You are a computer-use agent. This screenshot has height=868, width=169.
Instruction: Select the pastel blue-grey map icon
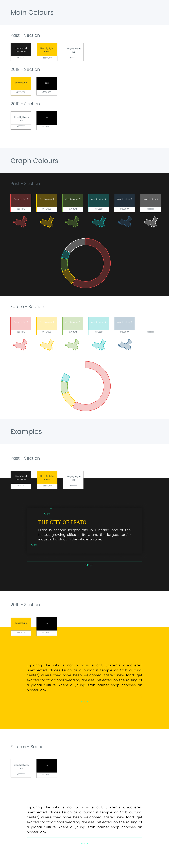pos(125,345)
